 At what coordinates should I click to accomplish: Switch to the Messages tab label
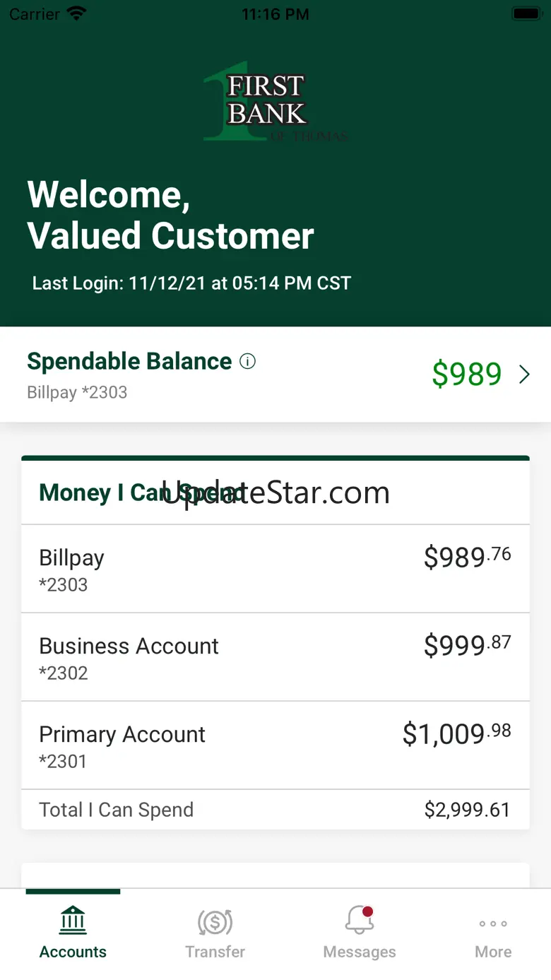coord(360,952)
